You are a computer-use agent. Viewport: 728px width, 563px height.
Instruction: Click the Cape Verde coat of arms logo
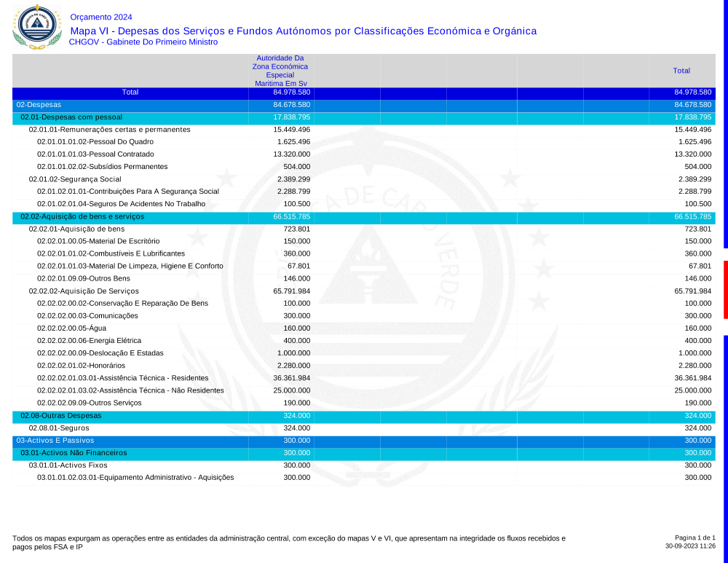36,27
